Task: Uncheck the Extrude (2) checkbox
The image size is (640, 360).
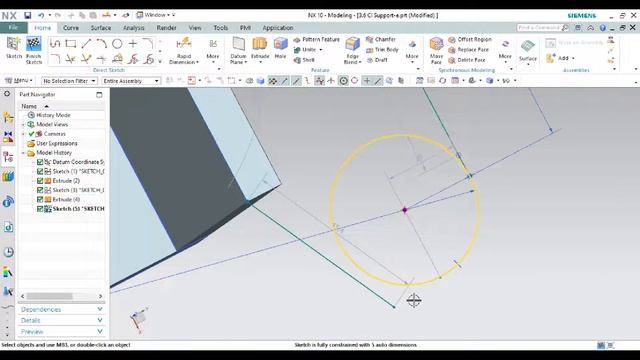Action: pyautogui.click(x=40, y=181)
